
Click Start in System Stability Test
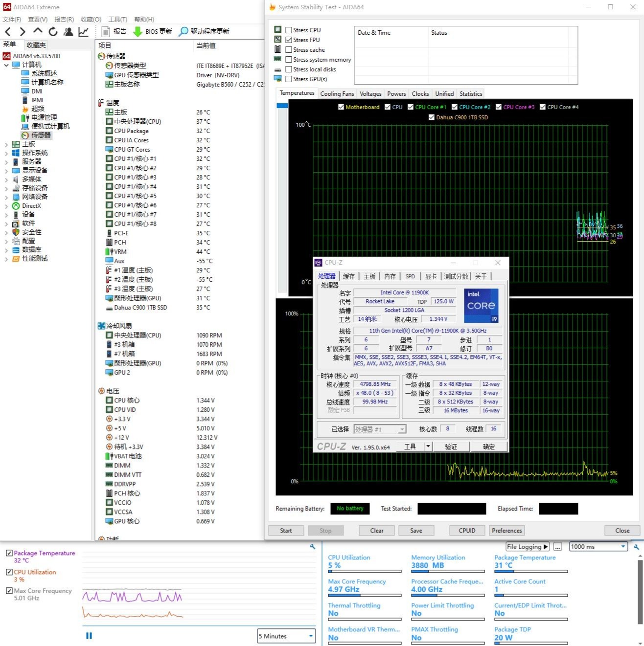[286, 531]
